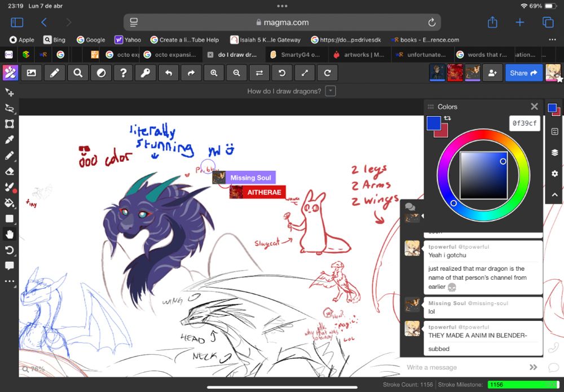Click the flip view arrows icon
Viewport: 564px width, 392px height.
click(x=259, y=73)
